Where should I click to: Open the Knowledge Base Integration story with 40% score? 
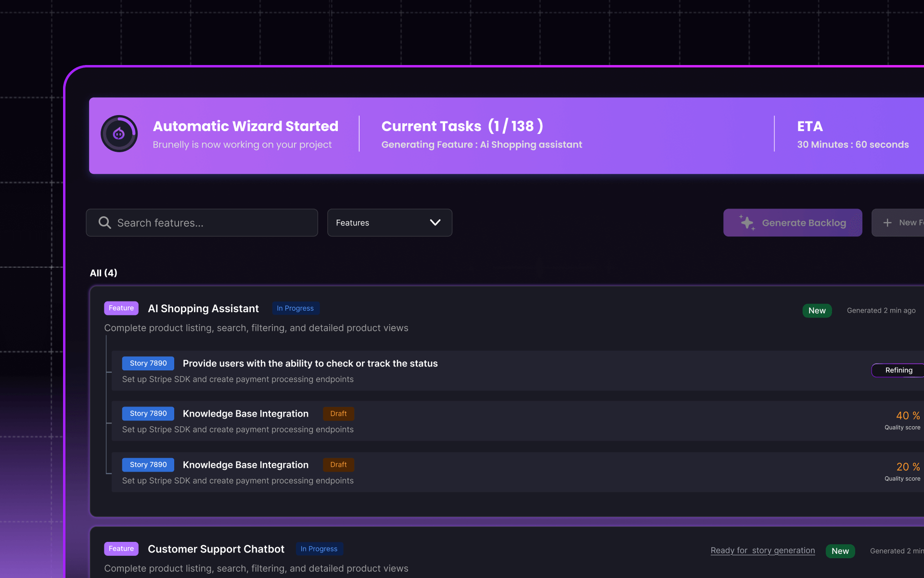pos(245,414)
